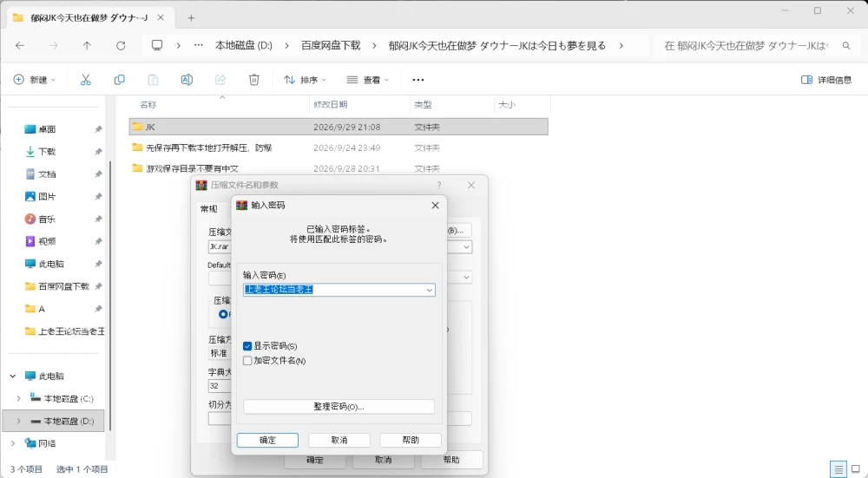This screenshot has width=868, height=478.
Task: Sort by 名称 column header
Action: (148, 105)
